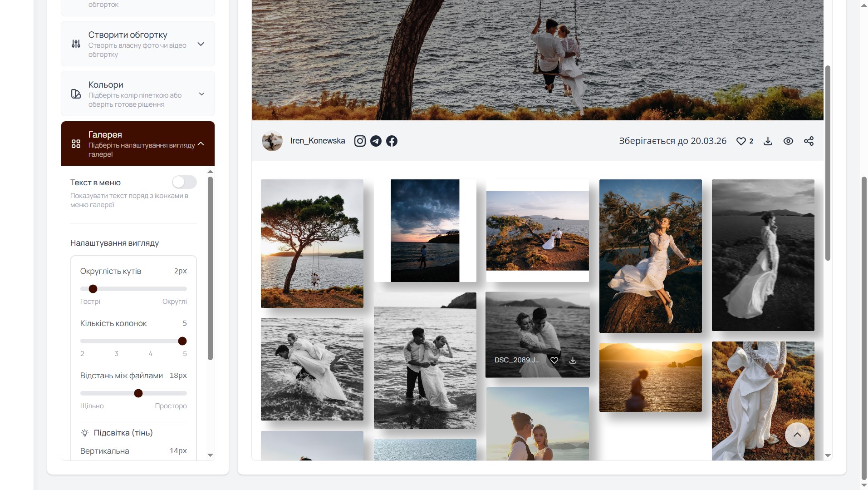This screenshot has height=490, width=868.
Task: Toggle the eye preview icon in header
Action: 788,141
